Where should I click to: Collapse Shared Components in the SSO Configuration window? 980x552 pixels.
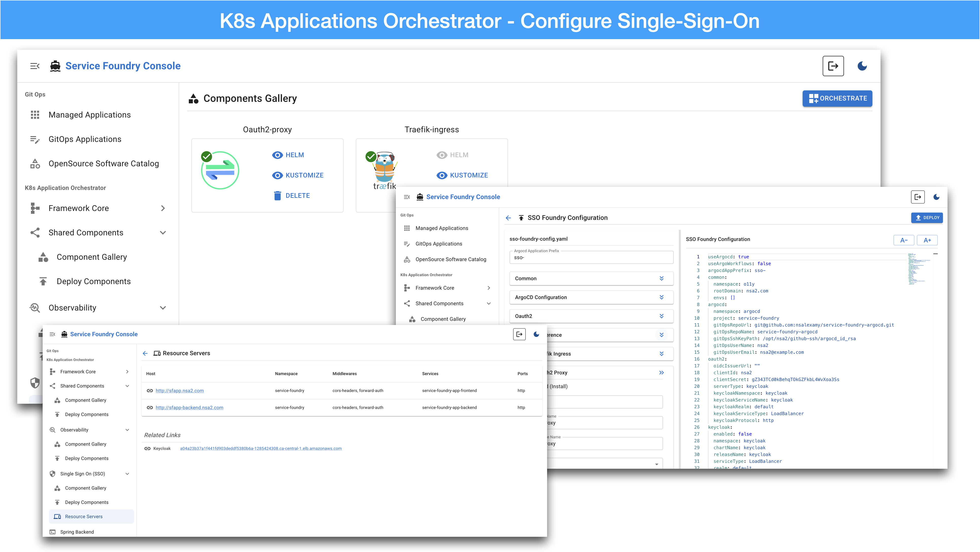(489, 303)
